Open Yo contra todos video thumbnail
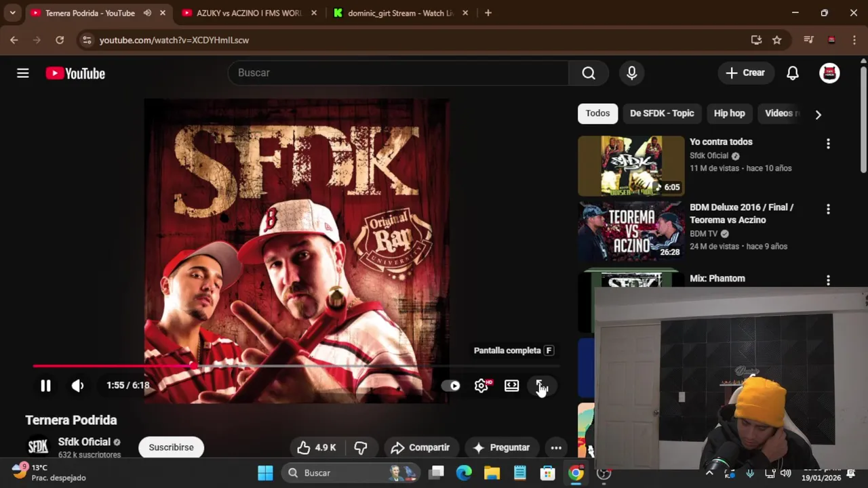This screenshot has height=488, width=868. [x=631, y=166]
